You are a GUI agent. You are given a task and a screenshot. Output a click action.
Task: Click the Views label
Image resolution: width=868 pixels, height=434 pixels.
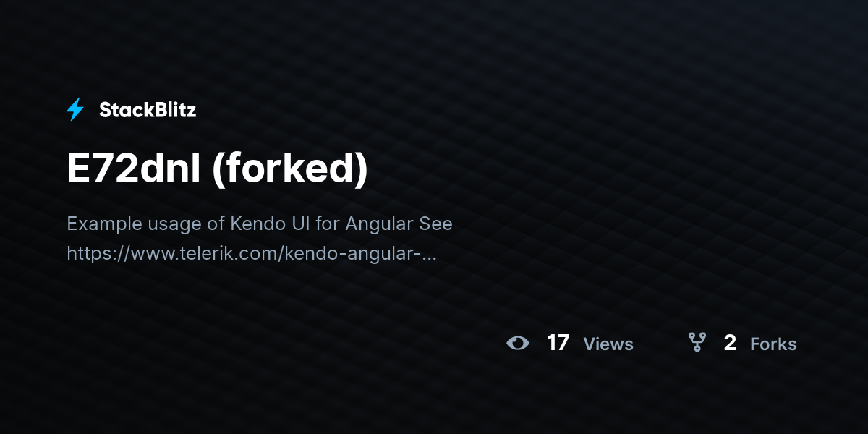coord(608,344)
